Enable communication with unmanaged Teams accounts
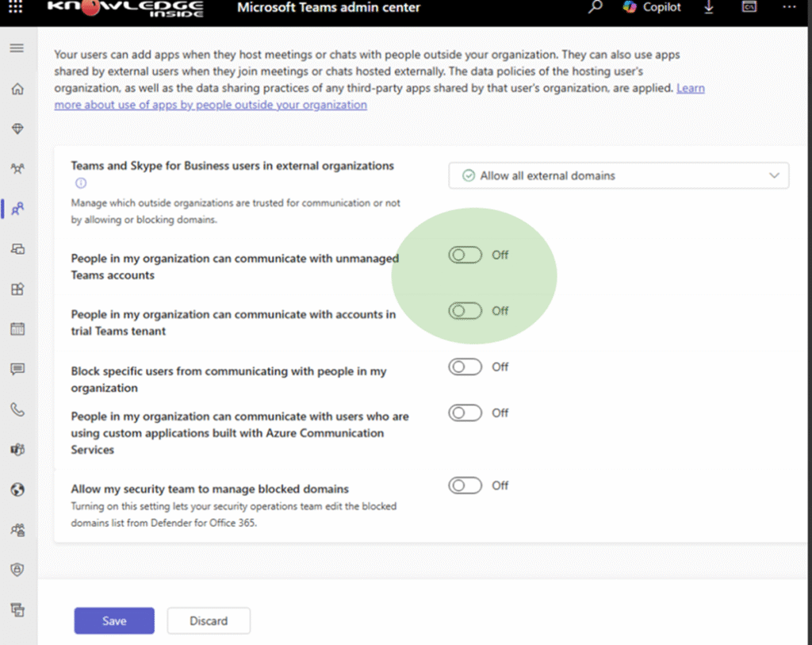812x645 pixels. (465, 255)
